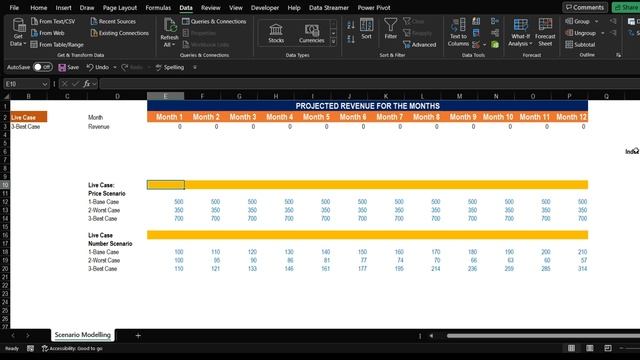
Task: Switch to Page Layout view
Action: 590,348
